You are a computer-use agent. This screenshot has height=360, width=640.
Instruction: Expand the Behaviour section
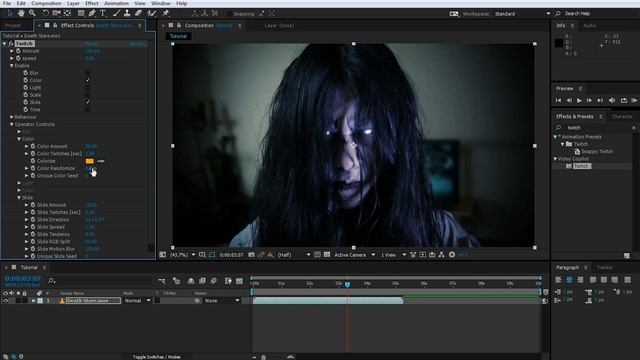pos(12,117)
